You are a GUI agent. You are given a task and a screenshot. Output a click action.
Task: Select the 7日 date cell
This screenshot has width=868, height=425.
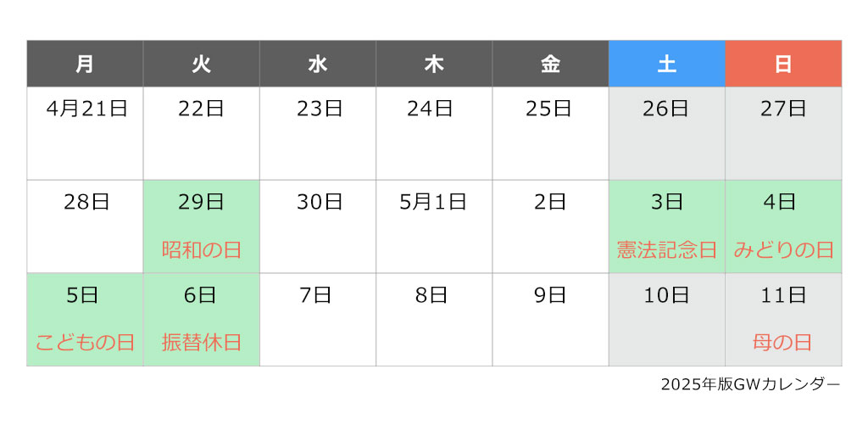pyautogui.click(x=318, y=320)
